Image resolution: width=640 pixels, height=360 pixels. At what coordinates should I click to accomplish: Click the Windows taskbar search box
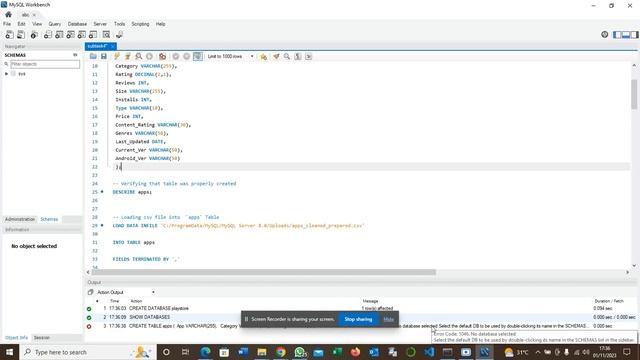point(87,352)
